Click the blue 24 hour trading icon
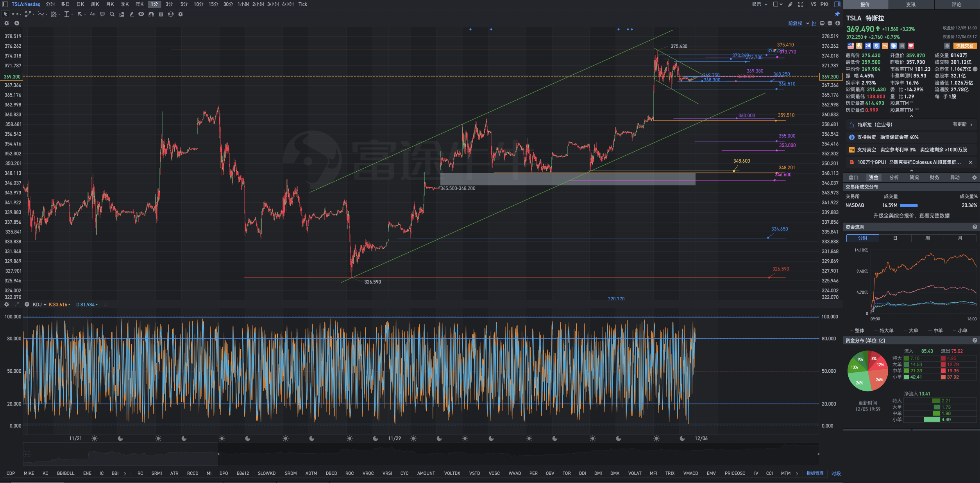Screen dimensions: 980x483 (868, 46)
